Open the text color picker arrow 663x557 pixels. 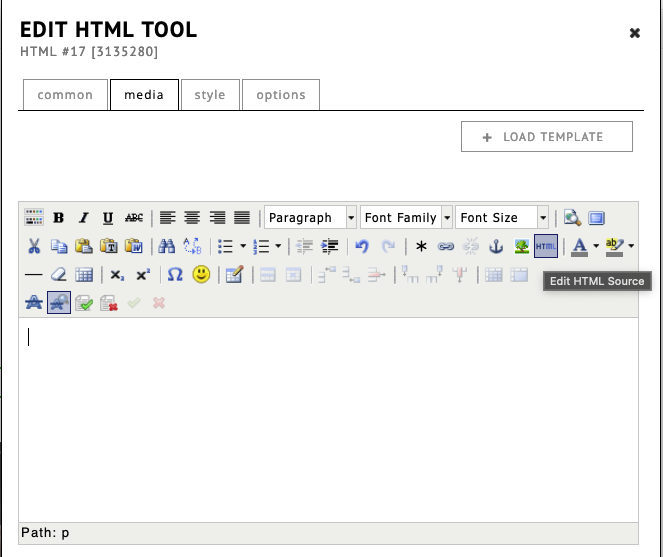[596, 246]
